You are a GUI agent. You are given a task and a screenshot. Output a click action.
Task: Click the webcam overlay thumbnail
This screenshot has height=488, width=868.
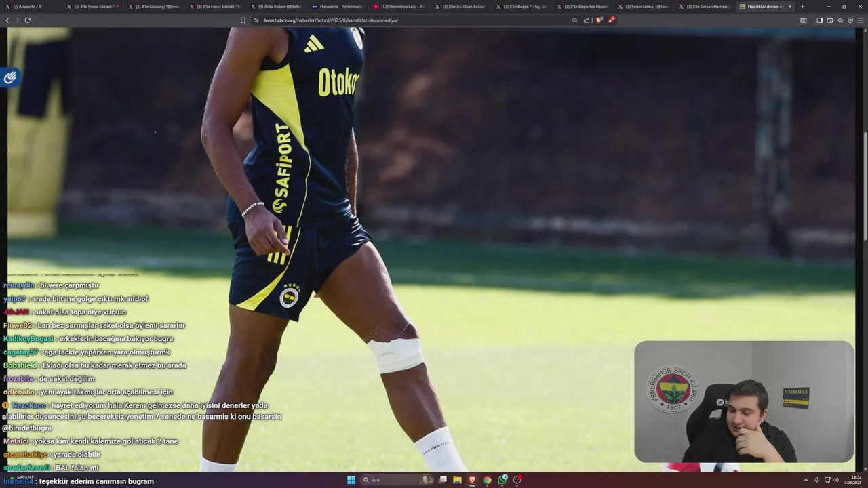[x=744, y=401]
